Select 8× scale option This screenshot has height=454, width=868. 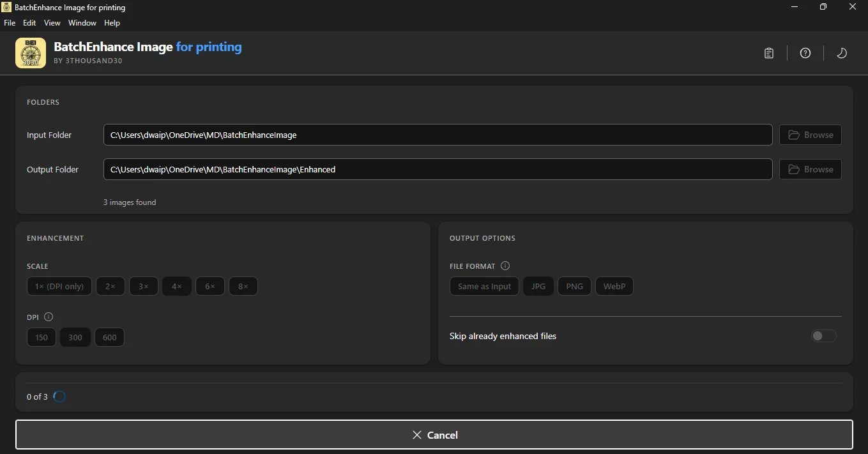pos(243,286)
